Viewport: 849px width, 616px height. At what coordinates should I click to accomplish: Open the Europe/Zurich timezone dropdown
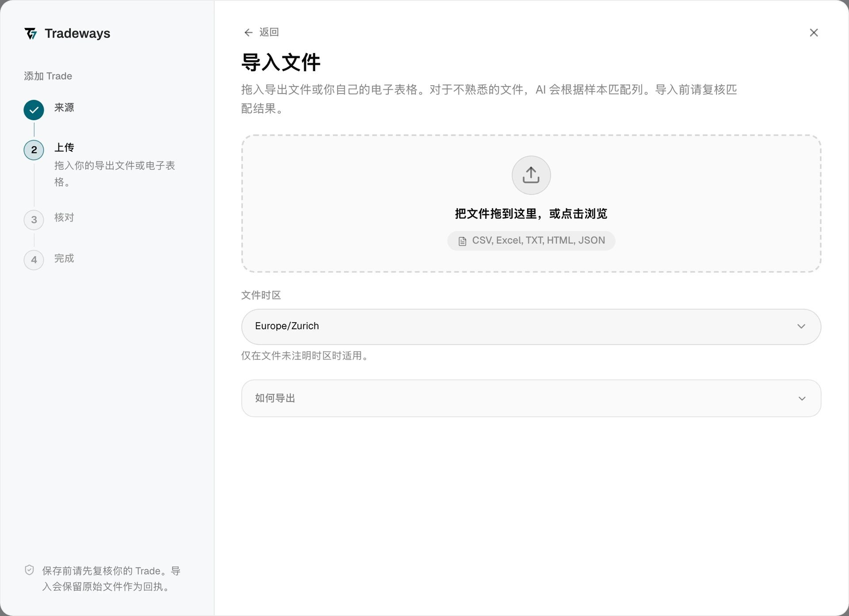click(531, 327)
